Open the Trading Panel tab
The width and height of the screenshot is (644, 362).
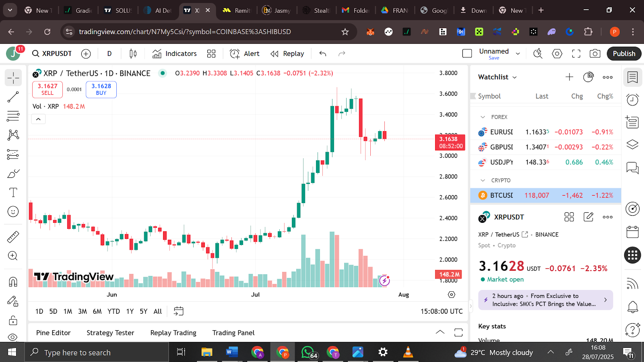coord(233,333)
